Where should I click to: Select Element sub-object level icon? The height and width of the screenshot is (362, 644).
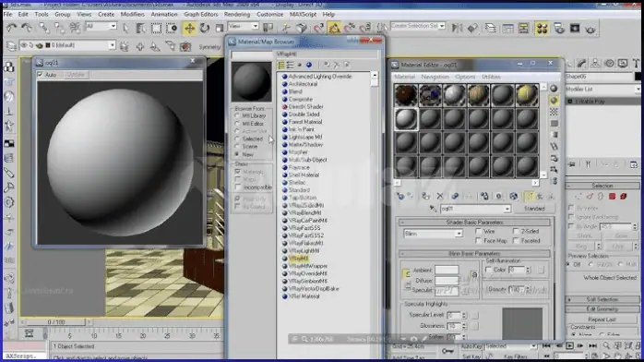click(x=623, y=197)
